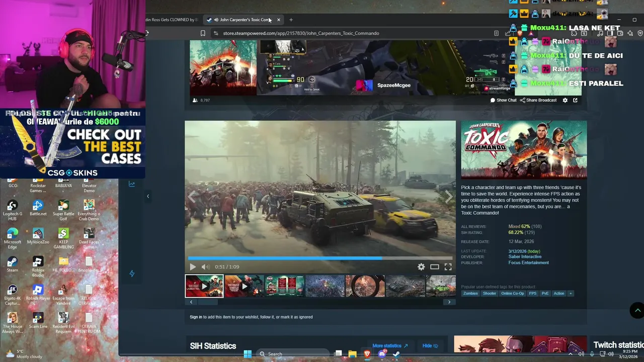Open site settings icon next to URL
644x362 pixels.
coord(216,33)
